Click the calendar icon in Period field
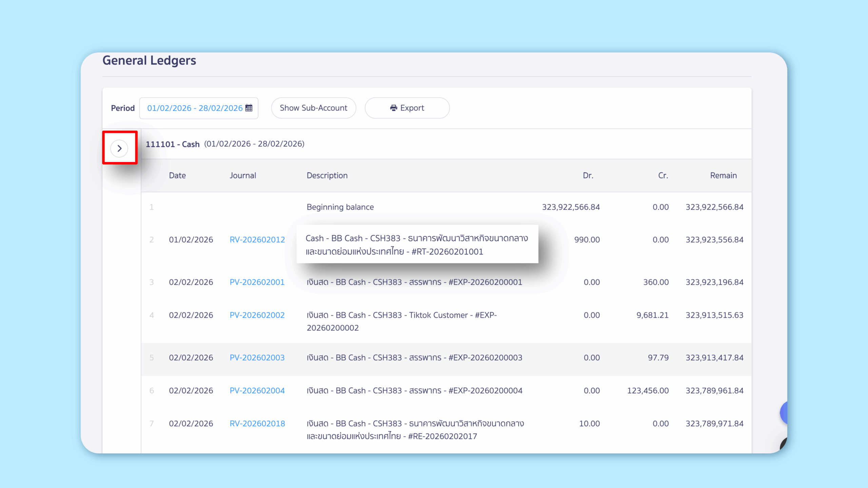The width and height of the screenshot is (868, 488). 249,108
